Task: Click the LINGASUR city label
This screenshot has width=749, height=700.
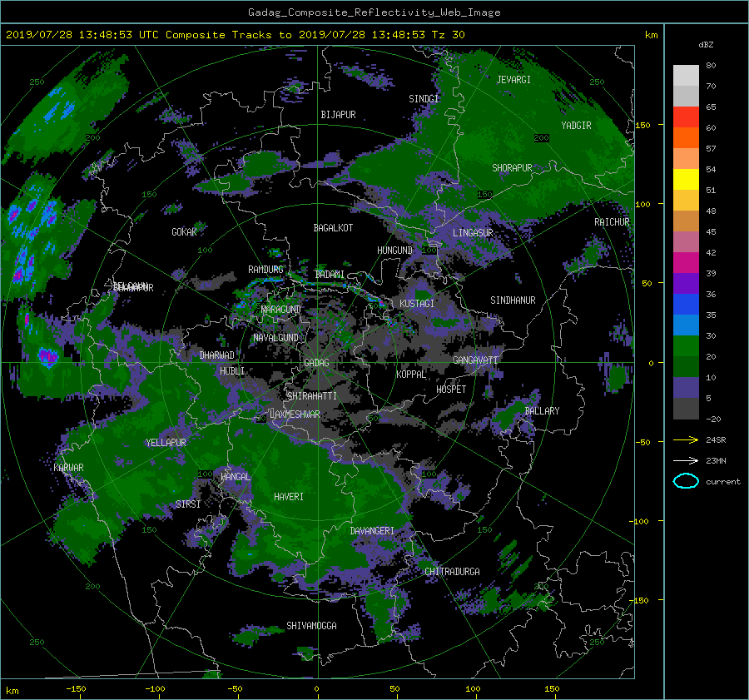Action: click(x=473, y=233)
